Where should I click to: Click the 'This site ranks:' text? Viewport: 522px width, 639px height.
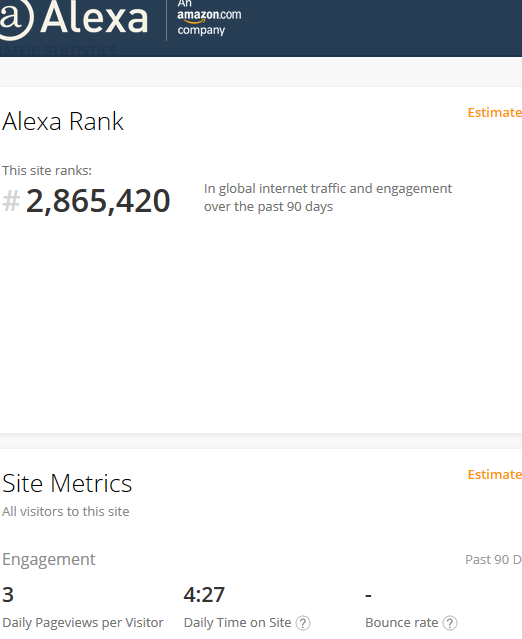[47, 170]
